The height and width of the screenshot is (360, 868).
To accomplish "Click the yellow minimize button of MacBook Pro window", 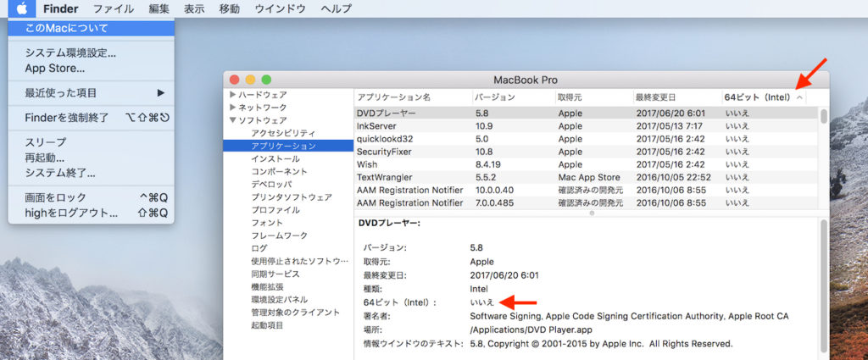I will pos(250,80).
